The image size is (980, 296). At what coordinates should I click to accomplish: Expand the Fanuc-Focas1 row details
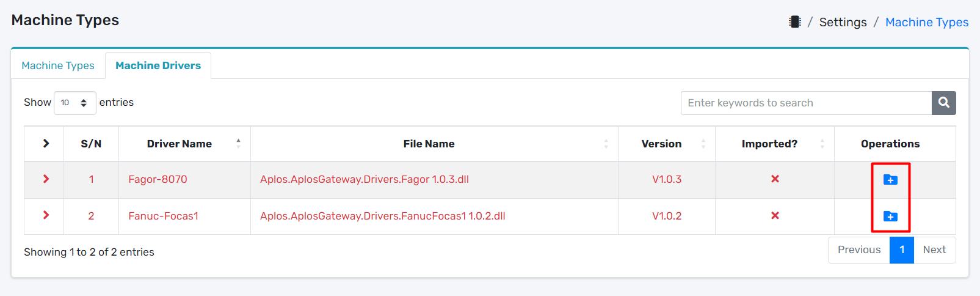46,215
